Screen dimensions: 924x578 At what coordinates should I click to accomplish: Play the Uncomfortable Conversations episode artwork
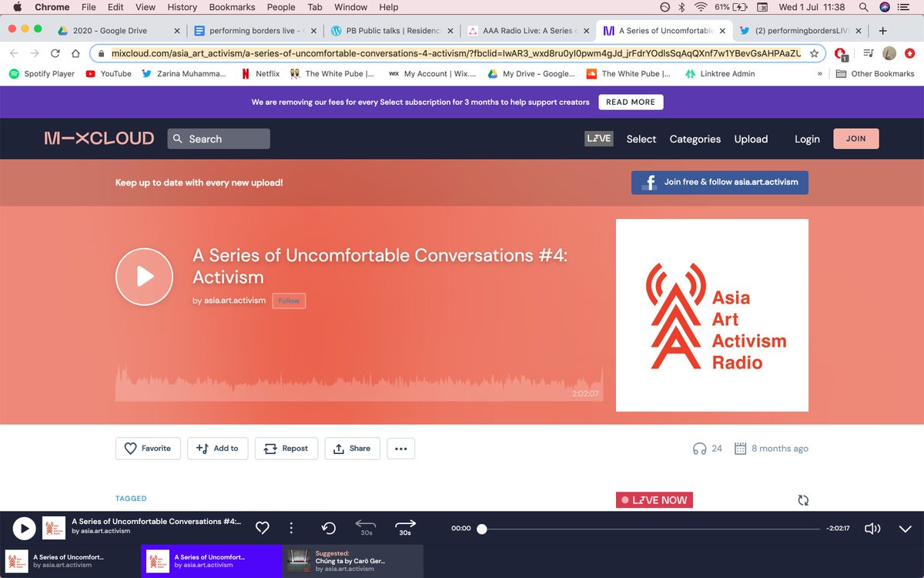(x=144, y=277)
